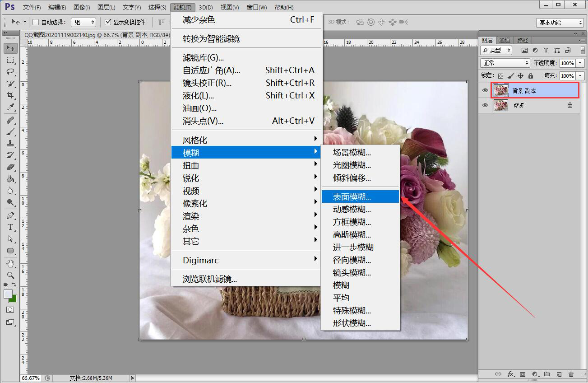Select the Quick Selection tool
This screenshot has height=383, width=588.
(10, 84)
